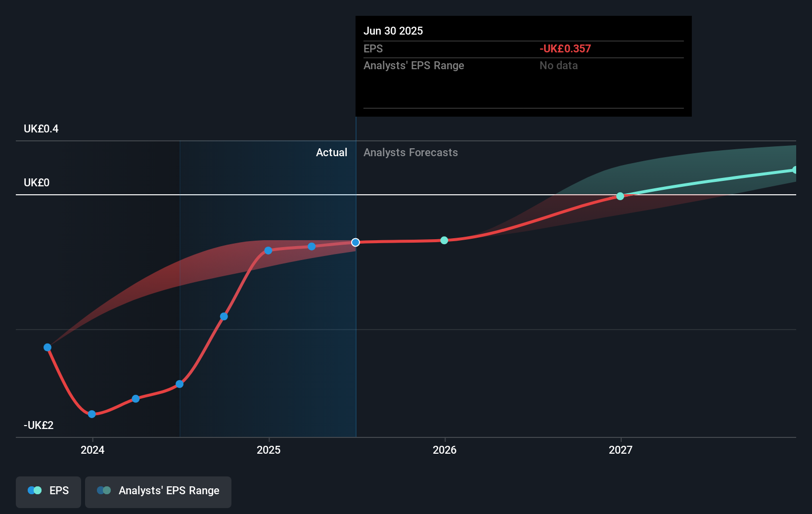Click the green forecast data point near 2026

(444, 240)
